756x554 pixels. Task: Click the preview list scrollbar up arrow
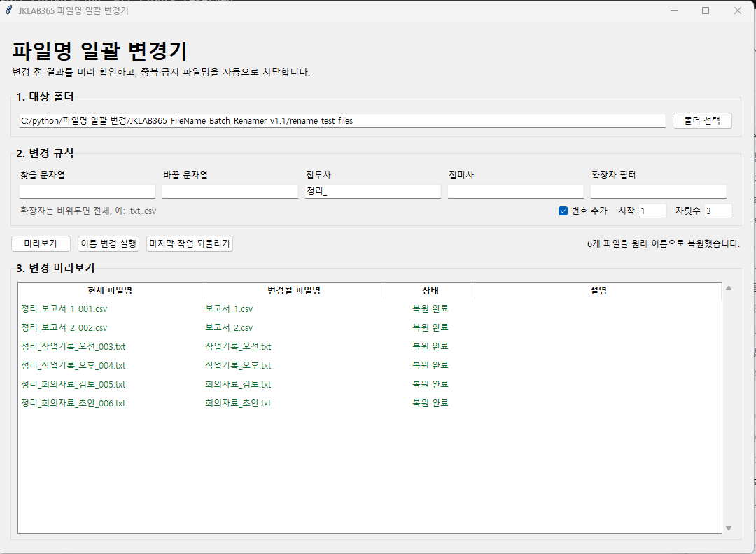[x=729, y=288]
